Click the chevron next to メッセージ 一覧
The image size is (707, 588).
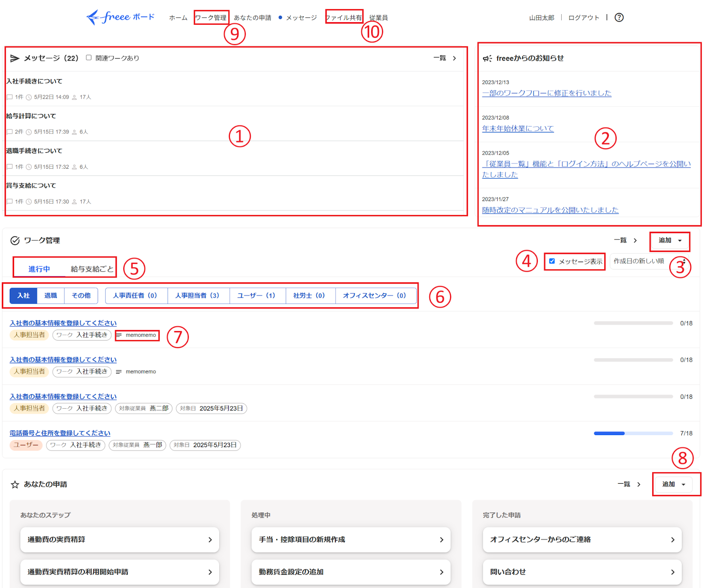click(x=454, y=58)
